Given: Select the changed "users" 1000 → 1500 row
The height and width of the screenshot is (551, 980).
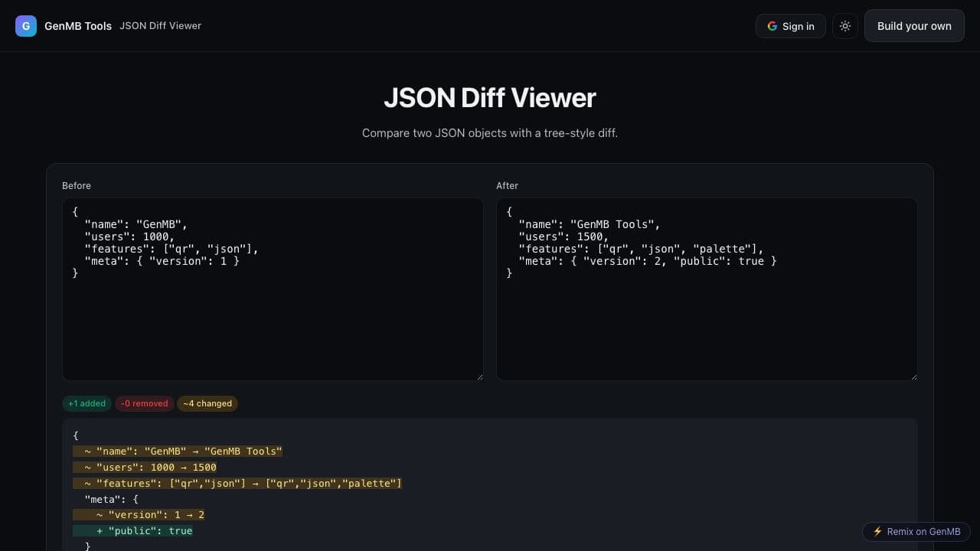Looking at the screenshot, I should pos(145,468).
